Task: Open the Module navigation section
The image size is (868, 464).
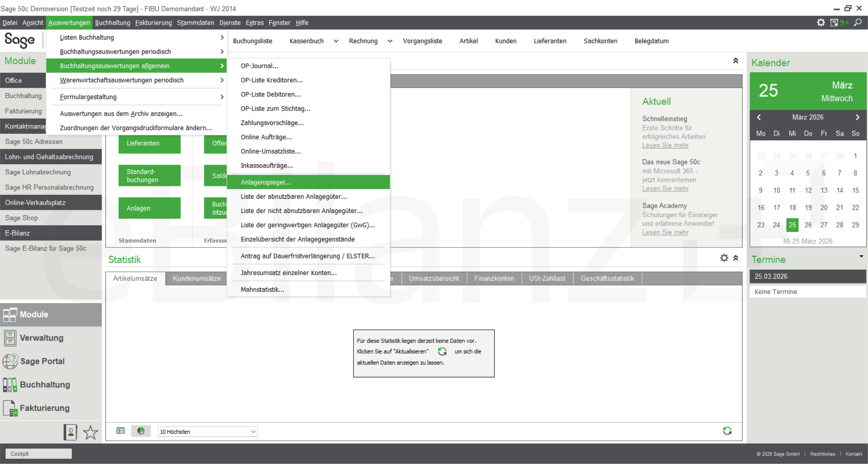Action: tap(51, 315)
